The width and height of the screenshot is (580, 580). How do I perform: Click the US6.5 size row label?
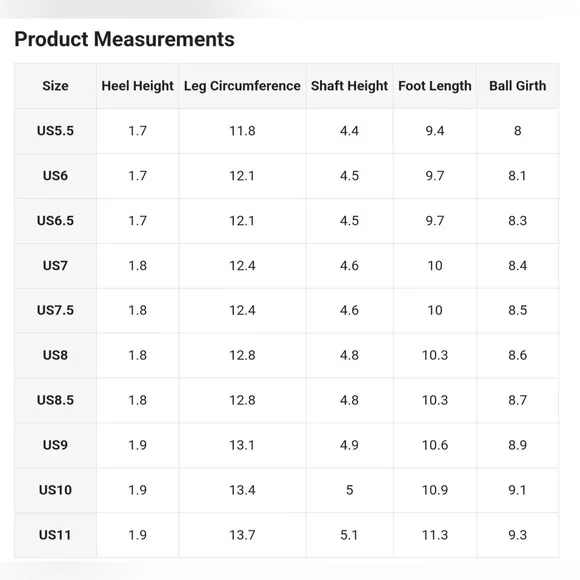tap(55, 220)
